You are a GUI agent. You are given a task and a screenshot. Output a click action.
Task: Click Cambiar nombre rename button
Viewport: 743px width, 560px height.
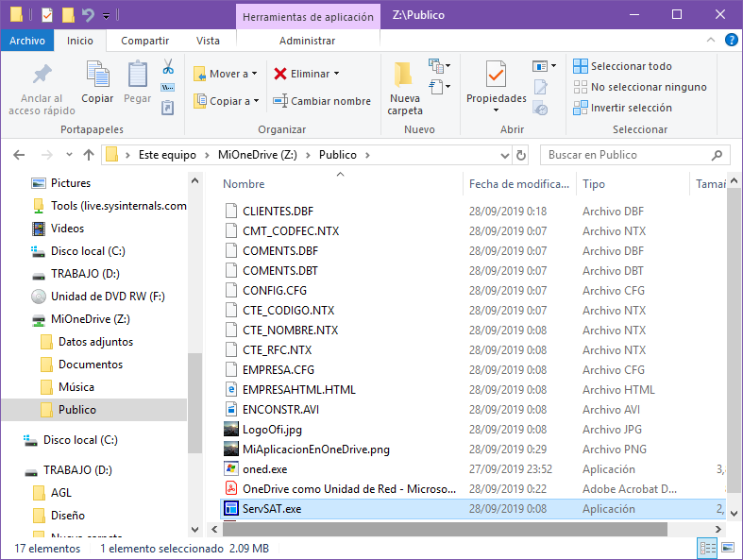[322, 101]
